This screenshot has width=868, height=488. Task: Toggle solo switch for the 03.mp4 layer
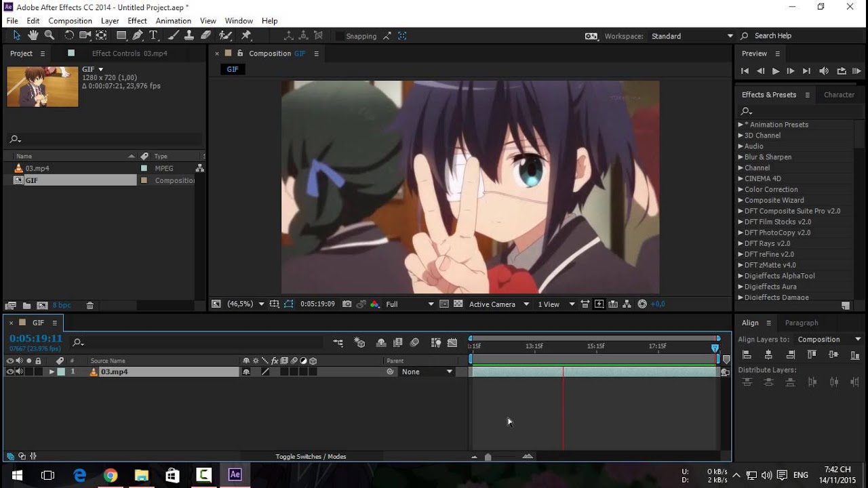tap(28, 371)
